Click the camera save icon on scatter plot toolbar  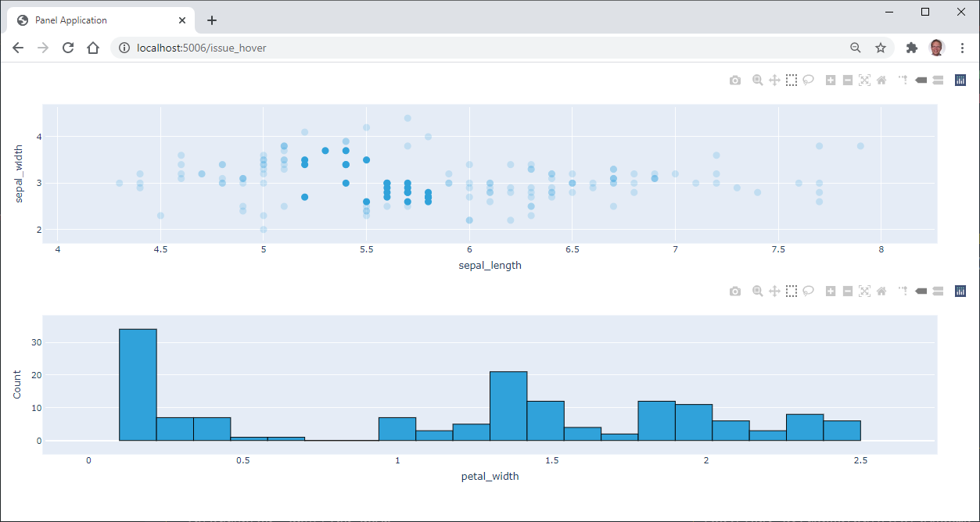(x=734, y=79)
